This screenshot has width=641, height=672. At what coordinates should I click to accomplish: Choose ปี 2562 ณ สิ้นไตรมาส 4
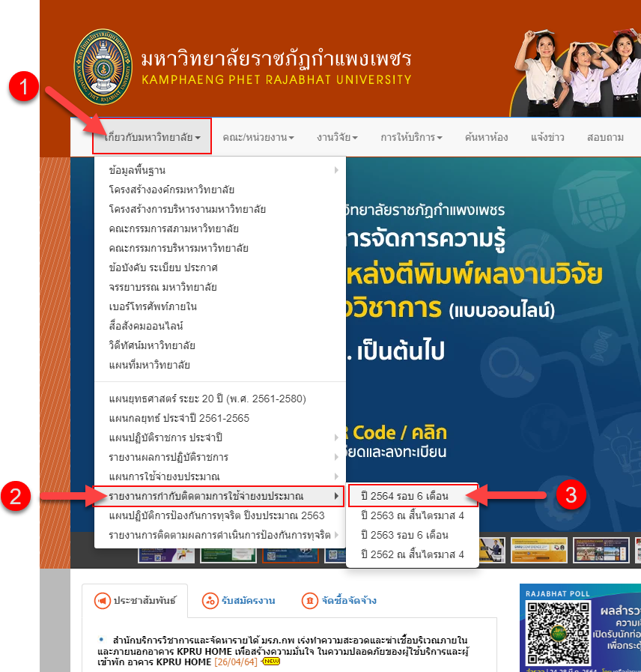(413, 554)
